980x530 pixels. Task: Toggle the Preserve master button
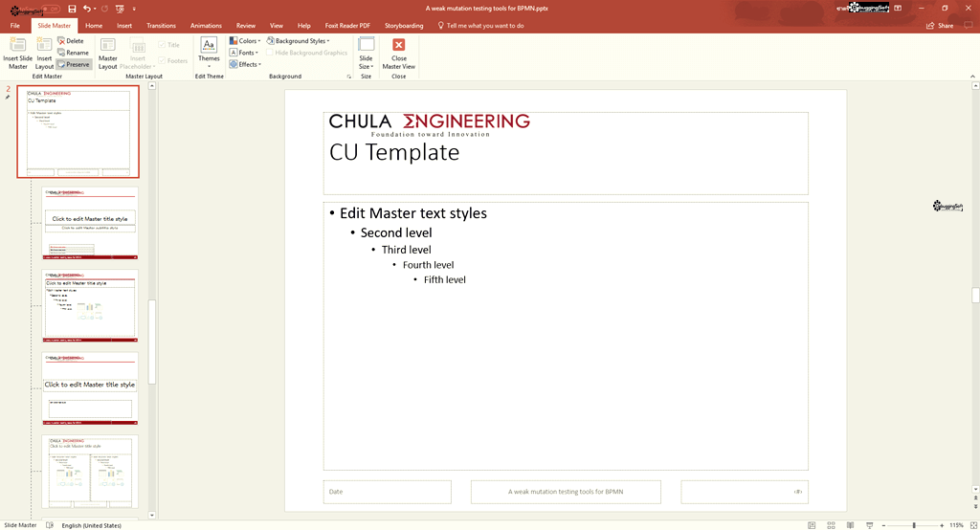[x=74, y=64]
